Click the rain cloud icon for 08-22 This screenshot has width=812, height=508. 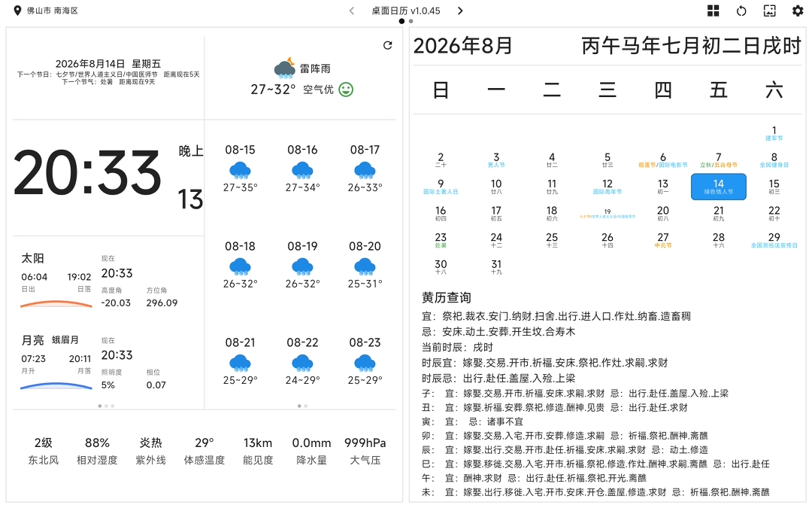302,363
